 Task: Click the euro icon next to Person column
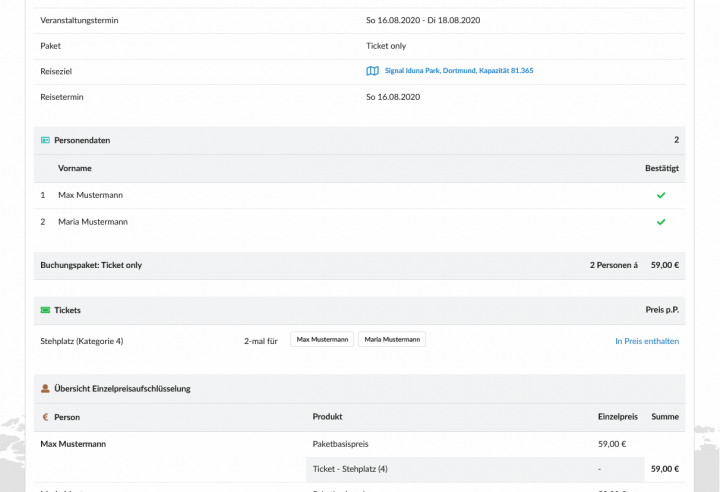pyautogui.click(x=45, y=417)
